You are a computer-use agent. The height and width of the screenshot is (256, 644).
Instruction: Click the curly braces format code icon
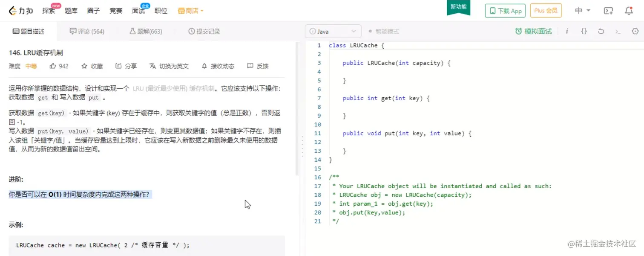pos(584,31)
